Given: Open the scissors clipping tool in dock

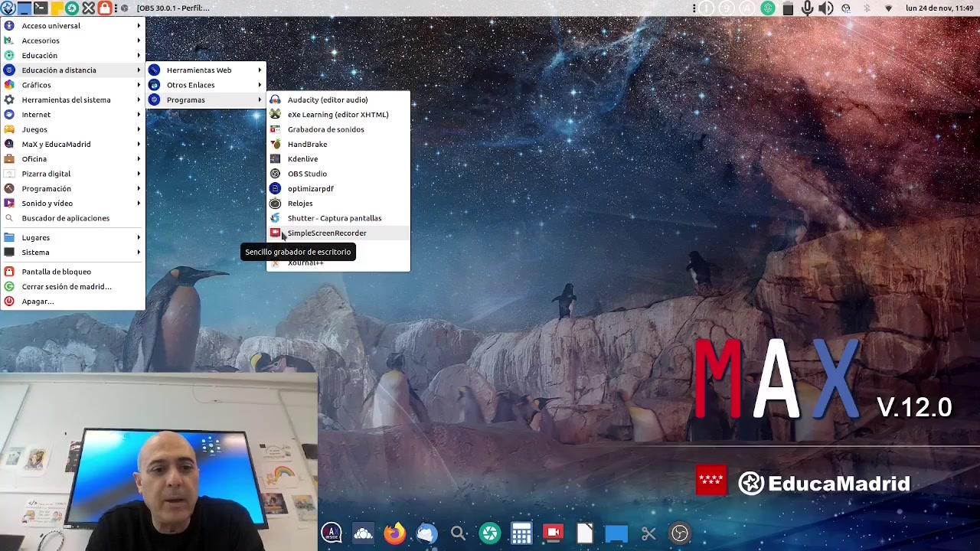Looking at the screenshot, I should pos(648,533).
